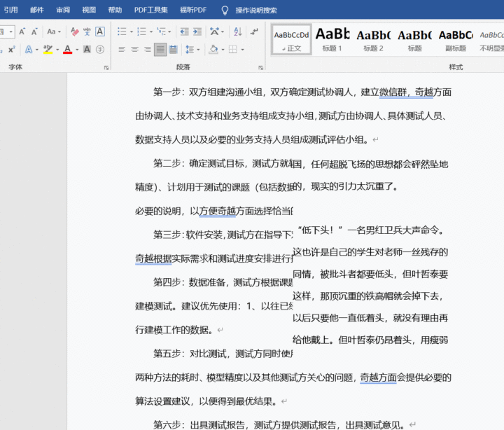Toggle character shading button

click(x=87, y=49)
